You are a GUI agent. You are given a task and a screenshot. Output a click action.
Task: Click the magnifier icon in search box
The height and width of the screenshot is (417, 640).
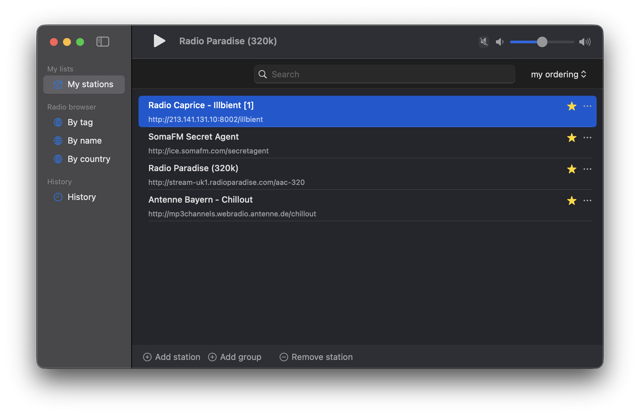point(263,74)
